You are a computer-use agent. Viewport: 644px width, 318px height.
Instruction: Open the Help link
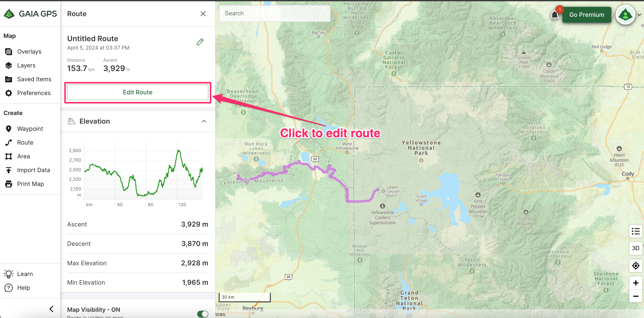(23, 288)
